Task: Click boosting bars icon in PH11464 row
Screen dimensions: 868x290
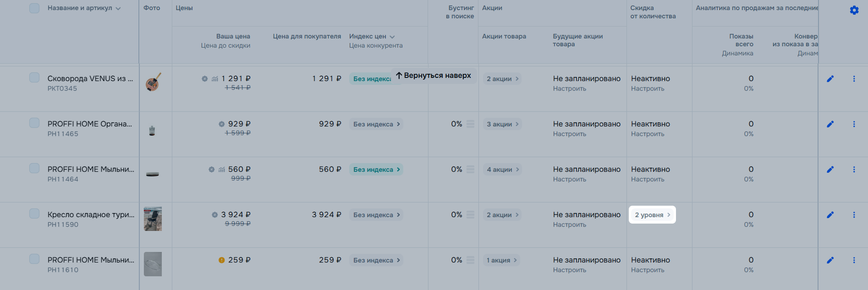Action: (x=470, y=170)
